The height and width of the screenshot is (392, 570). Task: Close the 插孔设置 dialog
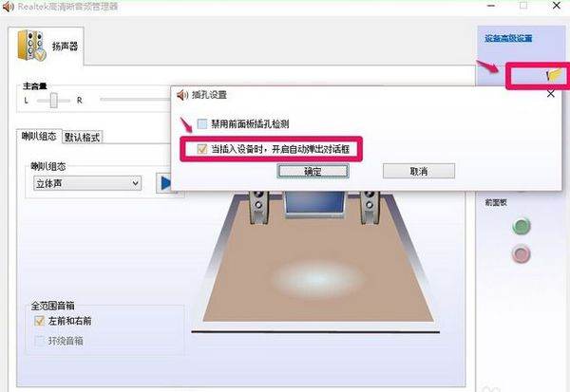551,94
